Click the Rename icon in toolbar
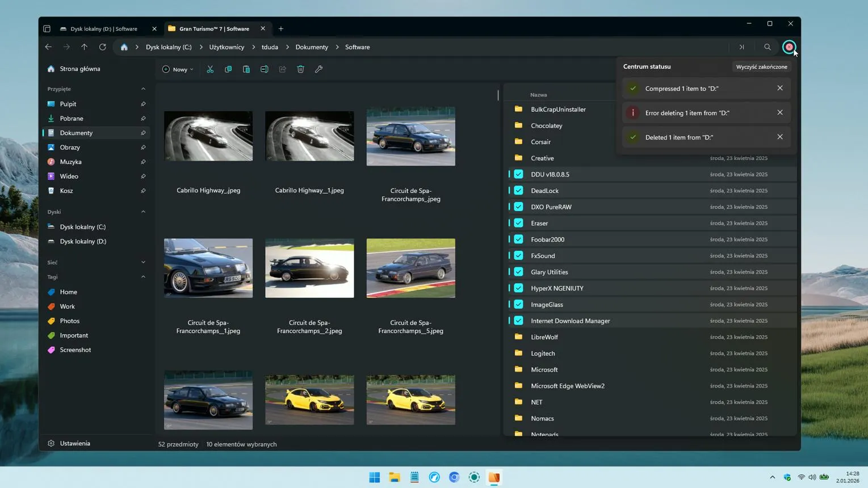 click(x=265, y=69)
